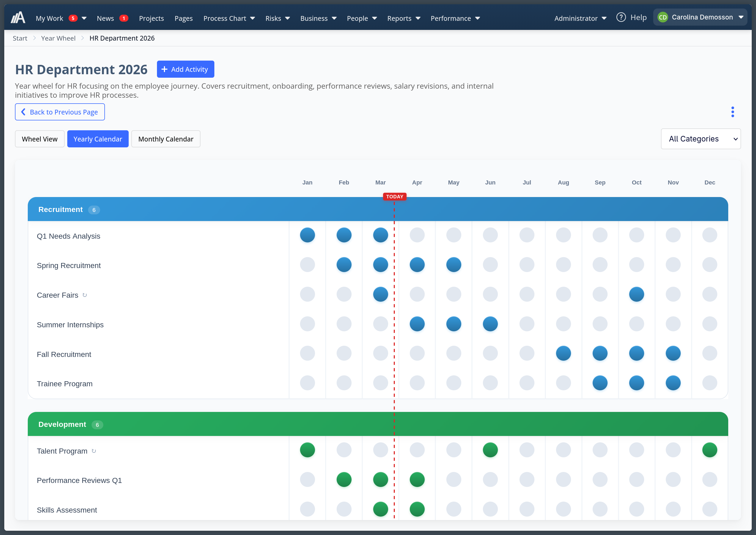The image size is (756, 535).
Task: Open the three-dot options menu
Action: tap(733, 112)
